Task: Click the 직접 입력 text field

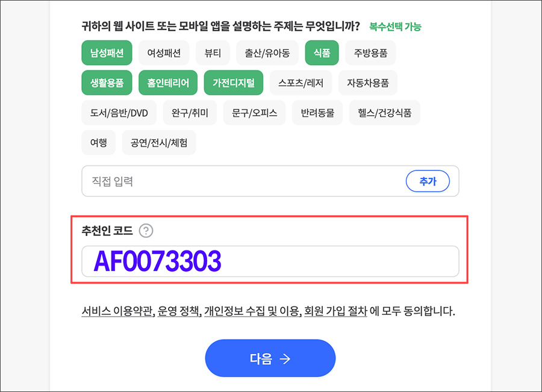Action: point(242,181)
